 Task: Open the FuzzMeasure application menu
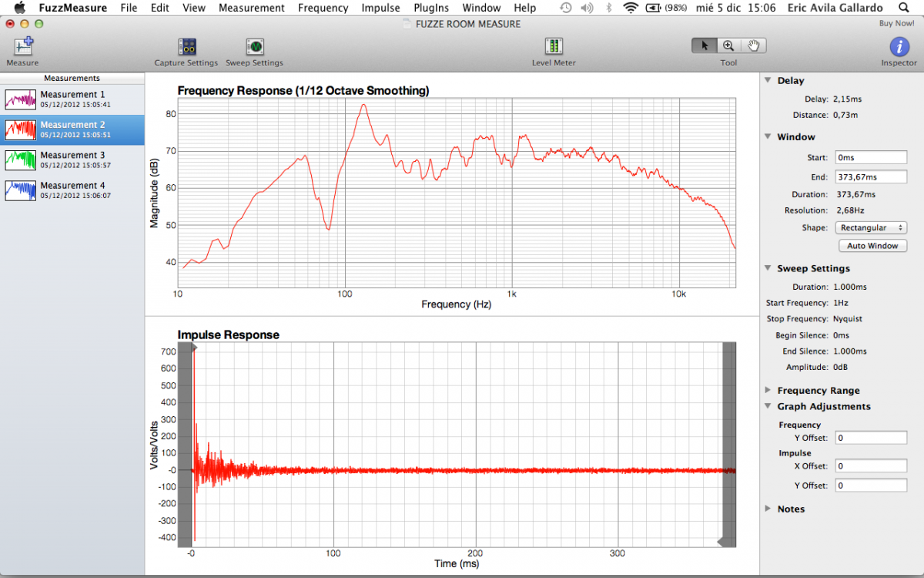click(x=73, y=8)
